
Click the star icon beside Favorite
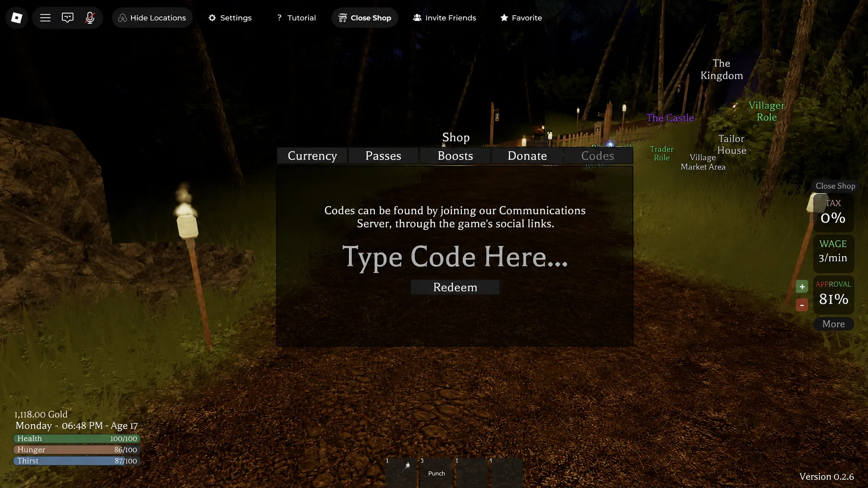pyautogui.click(x=504, y=18)
